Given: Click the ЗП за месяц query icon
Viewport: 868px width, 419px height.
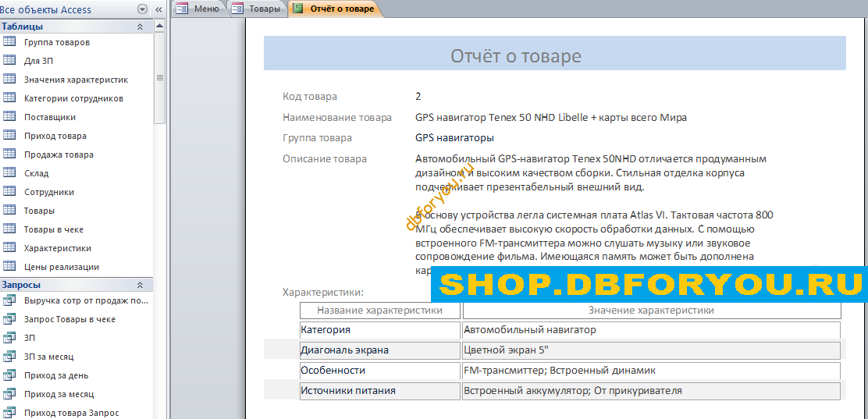Looking at the screenshot, I should (x=9, y=357).
